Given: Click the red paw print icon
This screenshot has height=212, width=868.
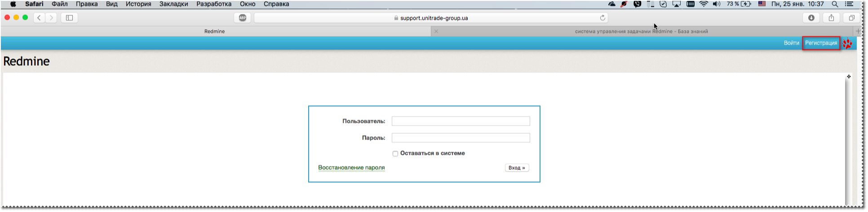Looking at the screenshot, I should 847,43.
